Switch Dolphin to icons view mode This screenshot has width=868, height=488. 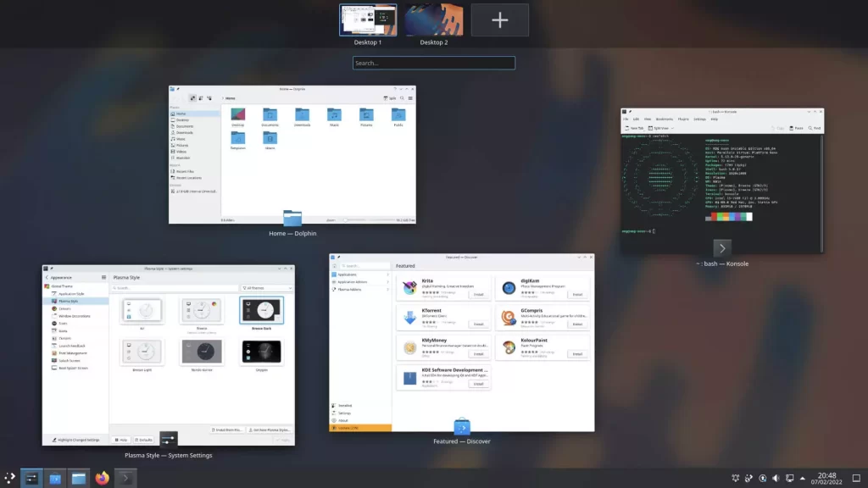192,98
